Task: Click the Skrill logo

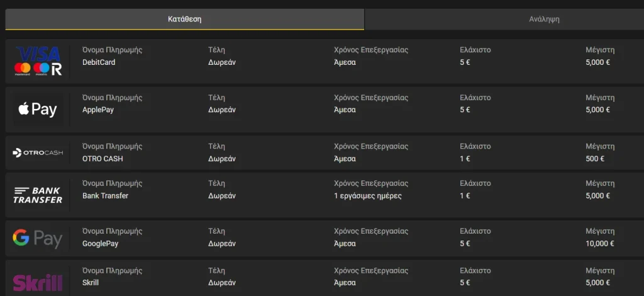Action: tap(38, 283)
